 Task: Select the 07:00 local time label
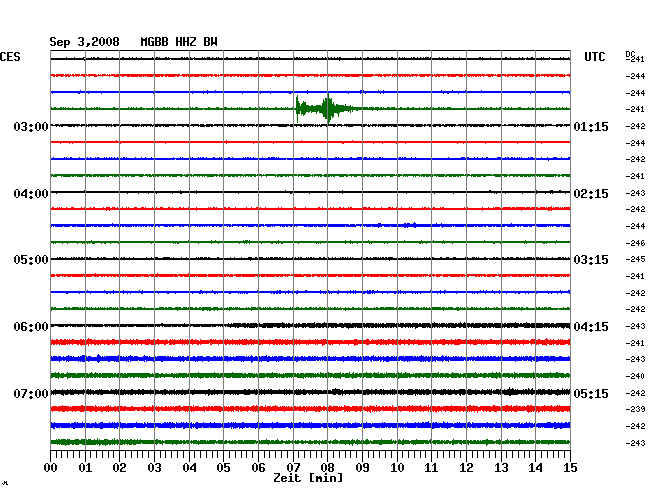click(31, 393)
